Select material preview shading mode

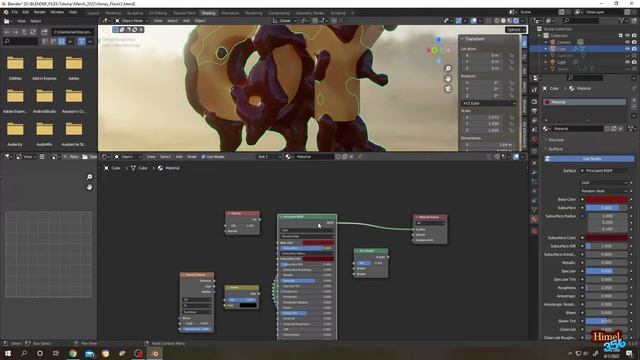pos(510,20)
